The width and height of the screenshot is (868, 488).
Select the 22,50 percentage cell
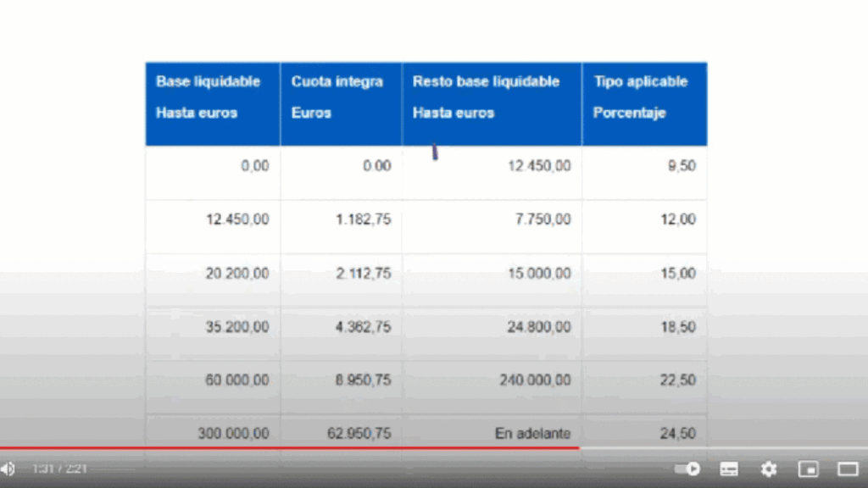(x=644, y=387)
